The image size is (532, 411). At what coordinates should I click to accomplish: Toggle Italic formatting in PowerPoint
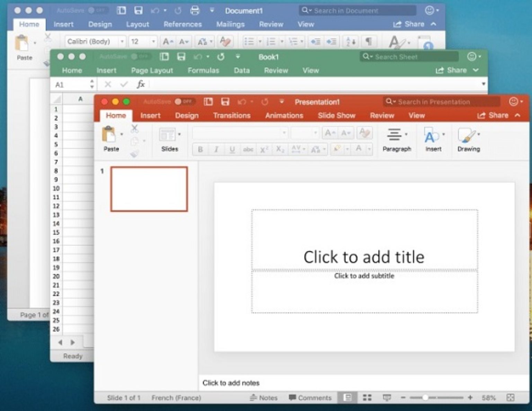(x=216, y=149)
